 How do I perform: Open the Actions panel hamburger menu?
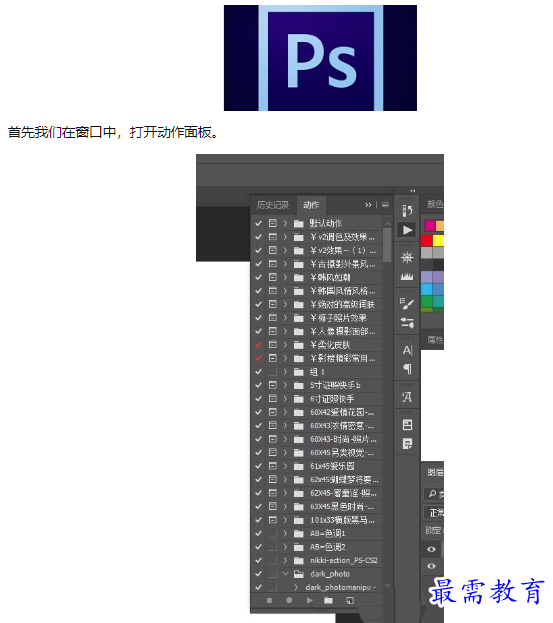click(385, 205)
